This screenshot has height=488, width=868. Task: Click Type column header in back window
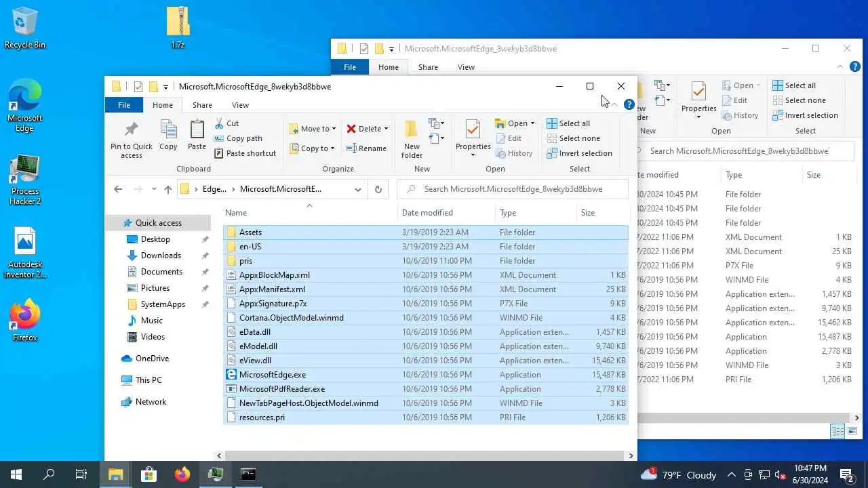pyautogui.click(x=761, y=175)
